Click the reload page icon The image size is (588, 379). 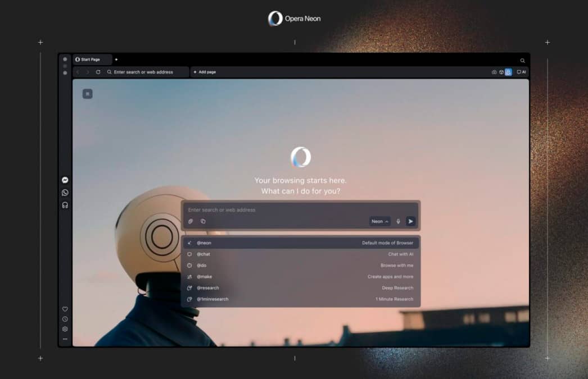point(98,72)
